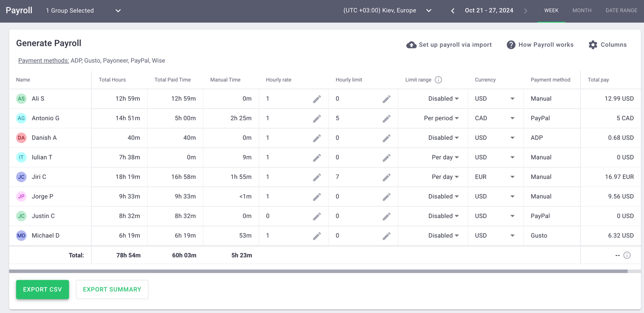Click the EXPORT SUMMARY button
Viewport: 644px width, 313px height.
tap(112, 289)
